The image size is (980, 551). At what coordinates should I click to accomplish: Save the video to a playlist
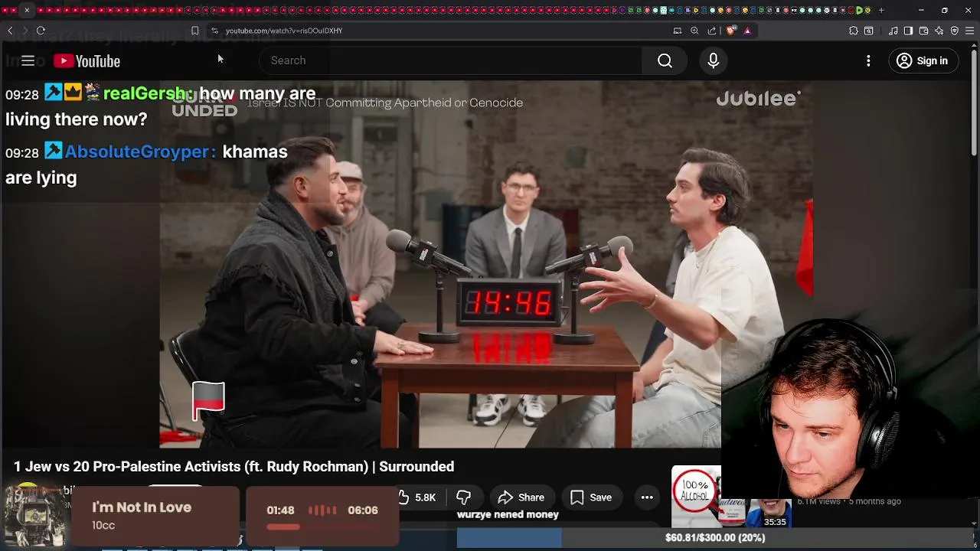pyautogui.click(x=590, y=497)
